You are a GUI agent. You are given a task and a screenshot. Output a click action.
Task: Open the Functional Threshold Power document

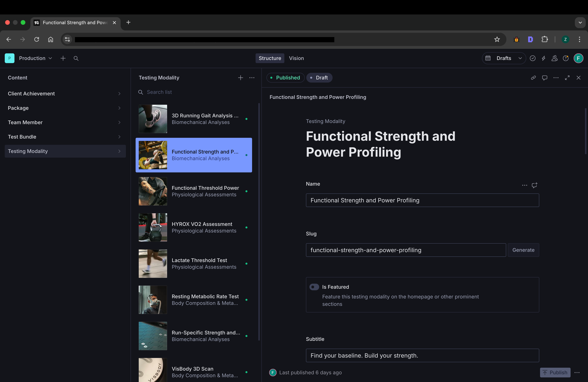(194, 191)
